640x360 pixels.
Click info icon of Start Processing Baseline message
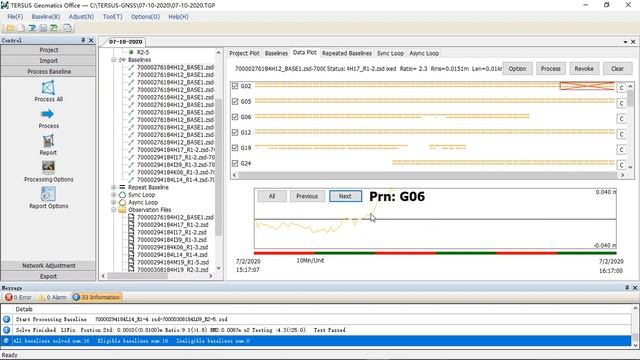(7, 319)
